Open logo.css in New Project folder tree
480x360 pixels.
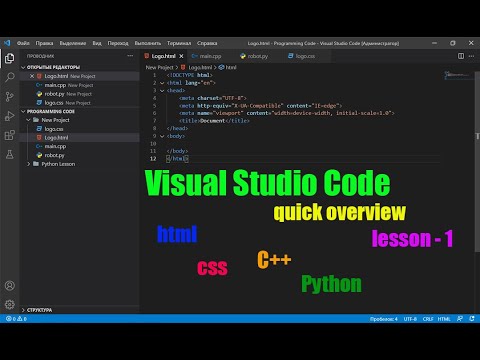pyautogui.click(x=79, y=129)
